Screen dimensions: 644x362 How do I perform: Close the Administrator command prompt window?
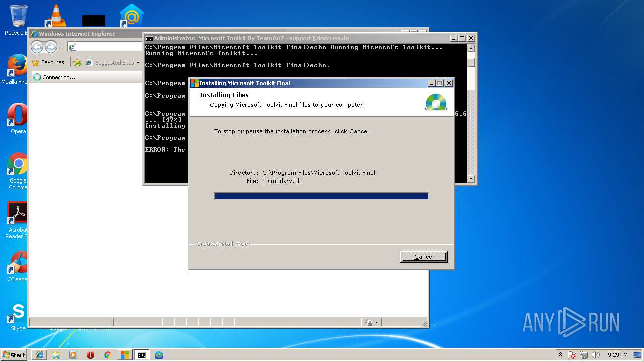pos(471,38)
